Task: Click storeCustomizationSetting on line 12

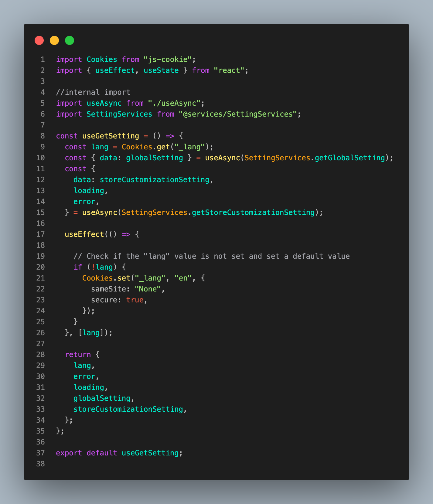Action: tap(155, 180)
